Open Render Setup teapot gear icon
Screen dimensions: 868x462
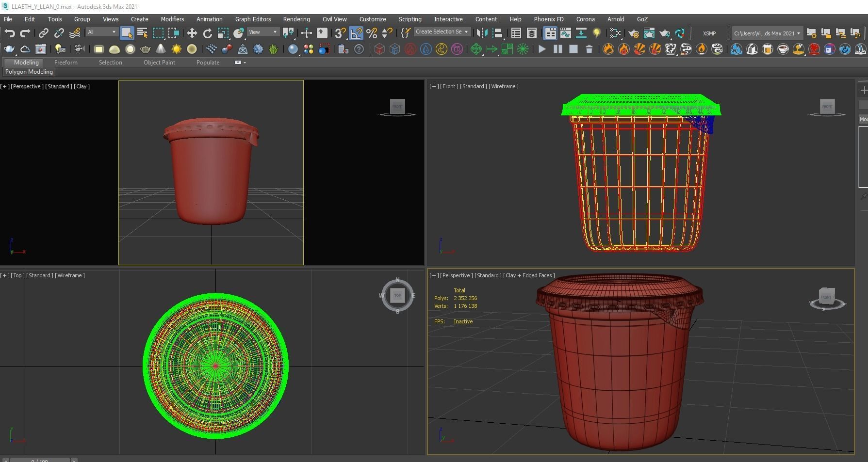(634, 33)
